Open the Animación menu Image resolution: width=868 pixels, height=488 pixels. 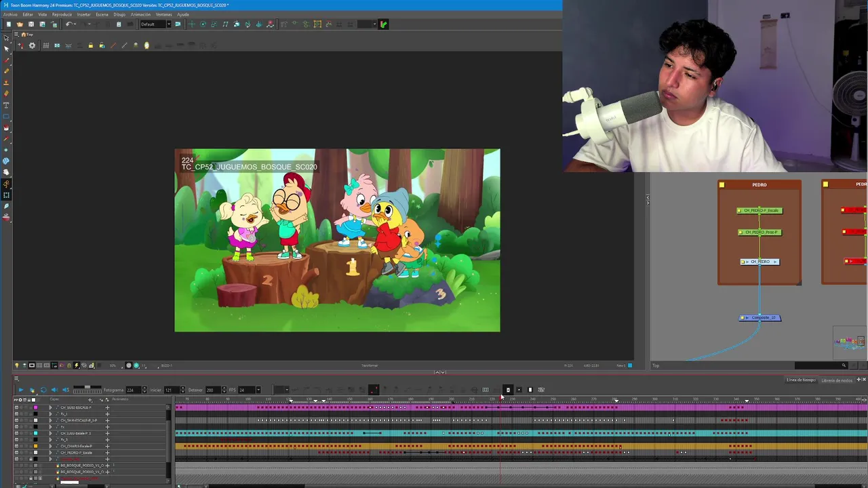pos(140,14)
